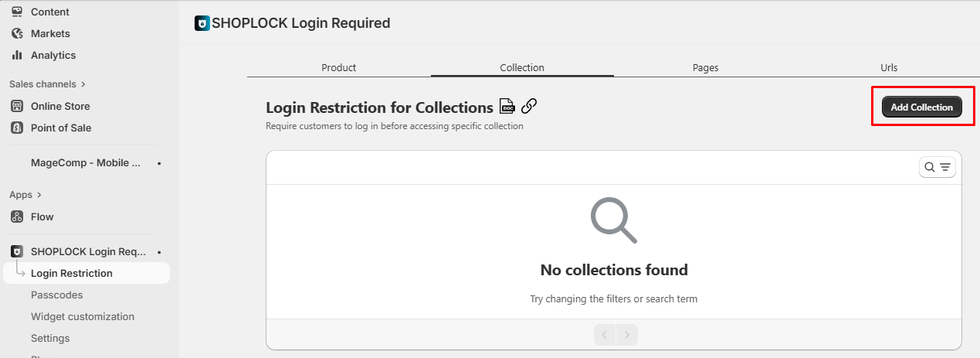Screen dimensions: 980x358
Task: Click the Flow app icon
Action: click(17, 217)
